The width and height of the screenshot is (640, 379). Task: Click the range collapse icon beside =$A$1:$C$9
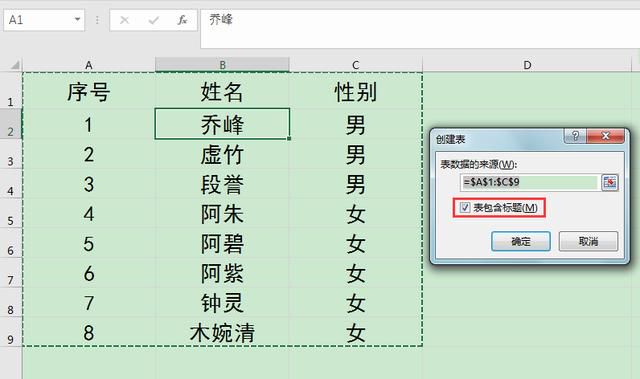[610, 182]
